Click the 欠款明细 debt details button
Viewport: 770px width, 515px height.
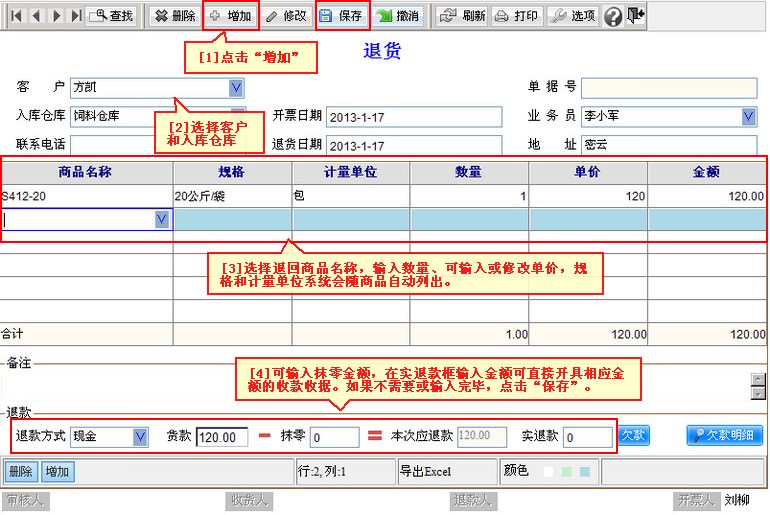coord(725,435)
